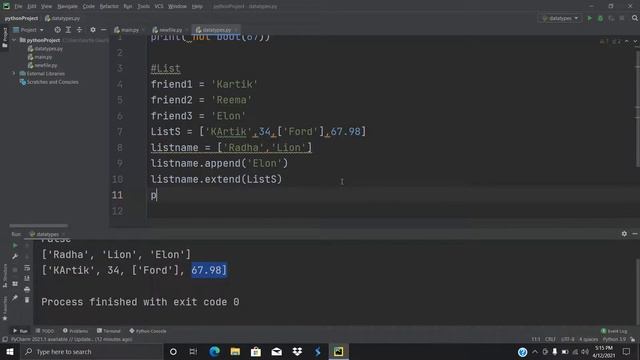This screenshot has height=360, width=640.
Task: Collapse all icon in Project panel header
Action: (79, 30)
